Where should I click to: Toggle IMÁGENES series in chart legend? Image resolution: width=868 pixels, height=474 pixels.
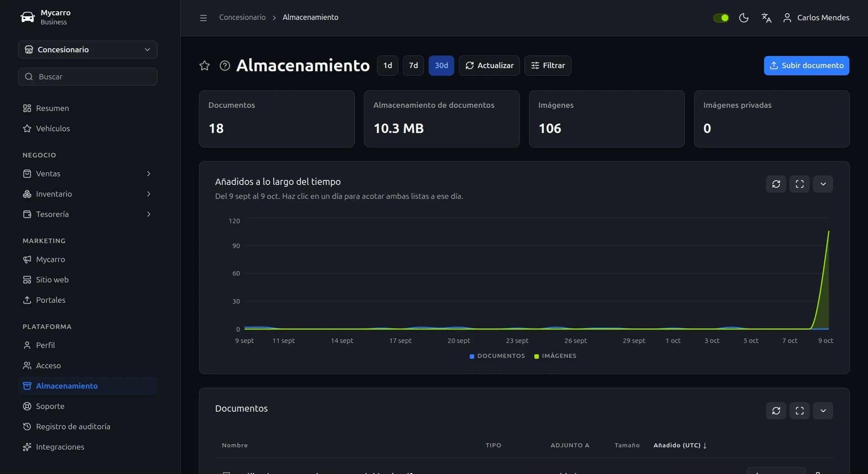(555, 356)
